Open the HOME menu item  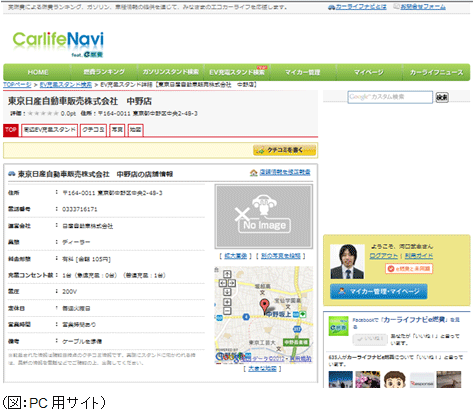tap(38, 72)
